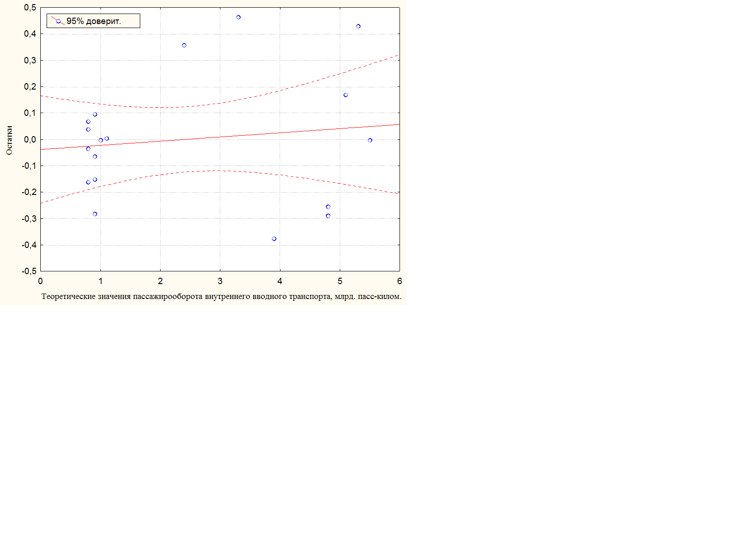Viewport: 747px width, 560px height.
Task: Click the x-axis tick label "4"
Action: [280, 281]
